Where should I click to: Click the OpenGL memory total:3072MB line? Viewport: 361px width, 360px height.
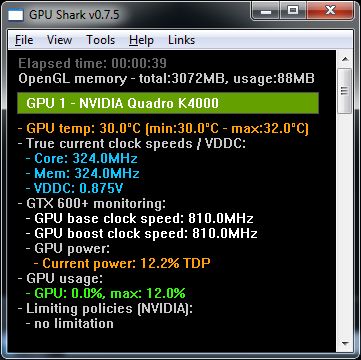(x=166, y=79)
